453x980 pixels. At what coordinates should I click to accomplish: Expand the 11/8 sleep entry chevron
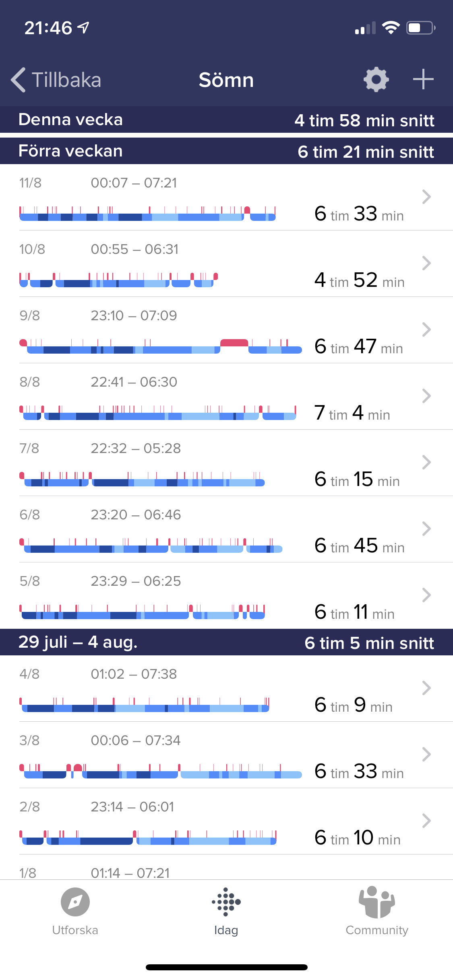pos(426,197)
